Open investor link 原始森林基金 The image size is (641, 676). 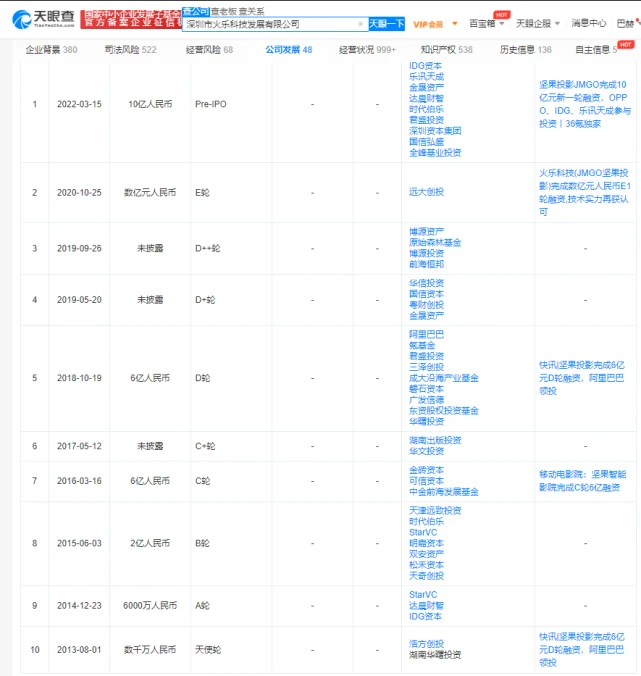click(x=435, y=243)
